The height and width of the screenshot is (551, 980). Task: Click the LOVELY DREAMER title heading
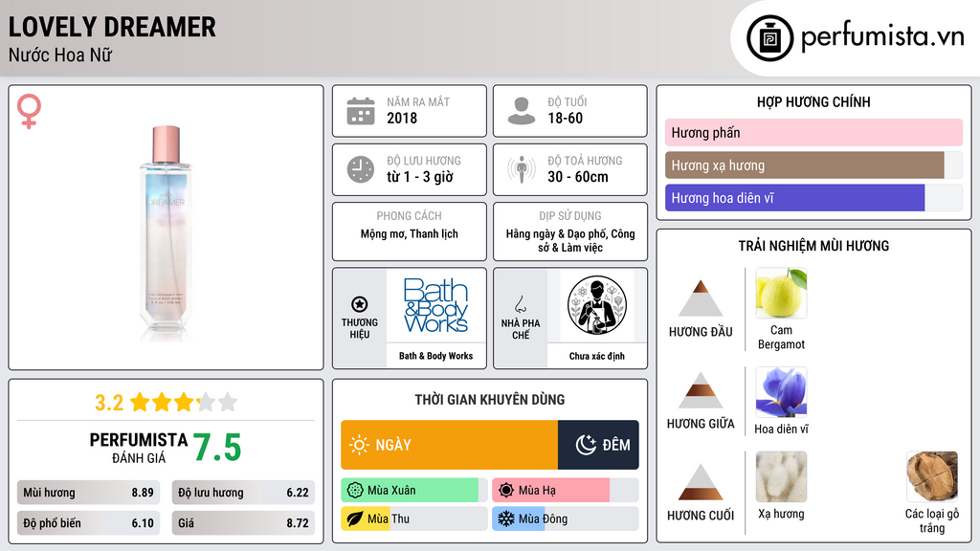(112, 27)
